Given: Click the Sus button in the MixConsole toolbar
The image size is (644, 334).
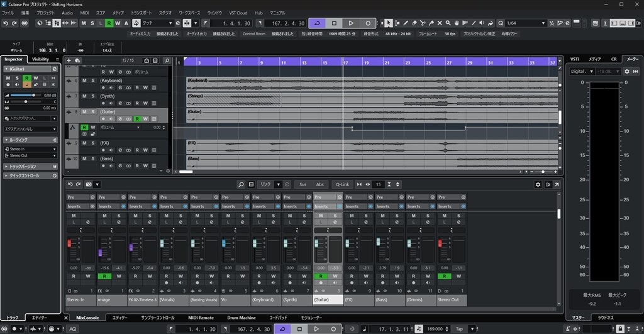Looking at the screenshot, I should 303,184.
